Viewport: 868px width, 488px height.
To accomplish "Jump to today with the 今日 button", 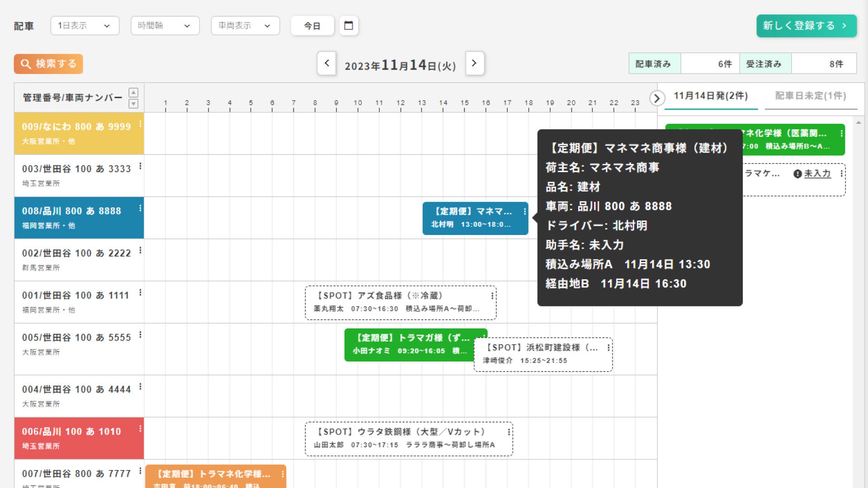I will pos(312,26).
